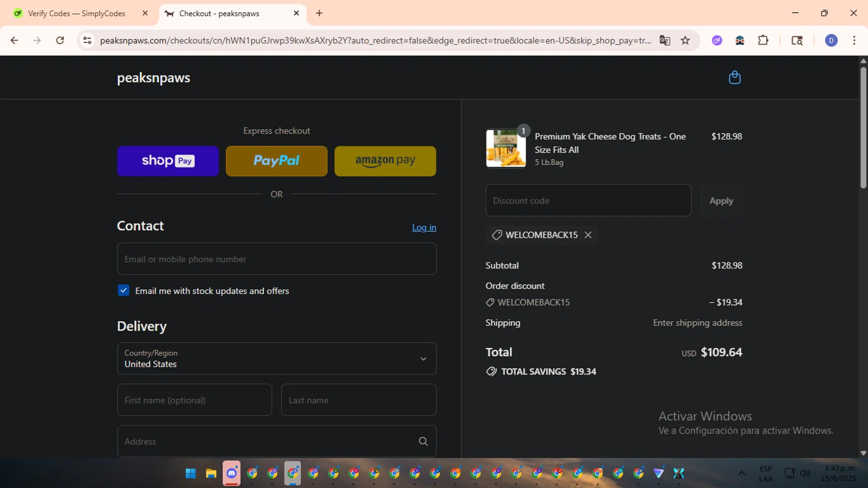Open the side panel search icon
Screen dimensions: 868x488
797,41
